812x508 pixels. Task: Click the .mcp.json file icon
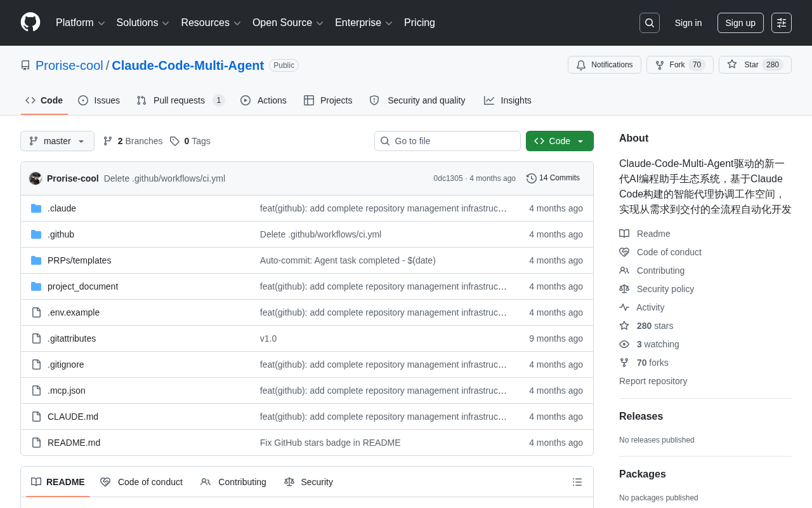point(36,391)
